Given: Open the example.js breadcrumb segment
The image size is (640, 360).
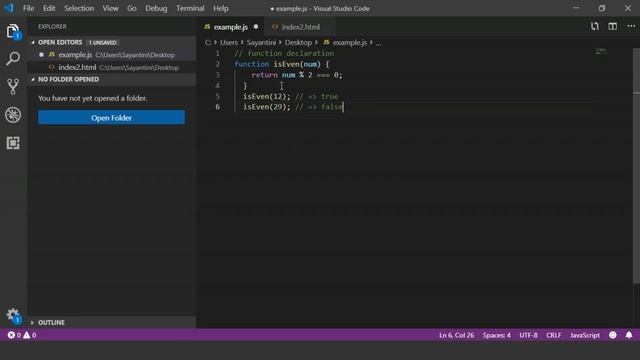Looking at the screenshot, I should point(350,42).
